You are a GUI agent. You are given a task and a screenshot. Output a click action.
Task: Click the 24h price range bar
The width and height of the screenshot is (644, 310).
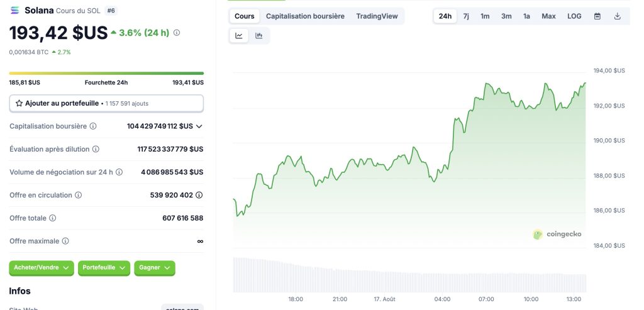click(x=106, y=74)
